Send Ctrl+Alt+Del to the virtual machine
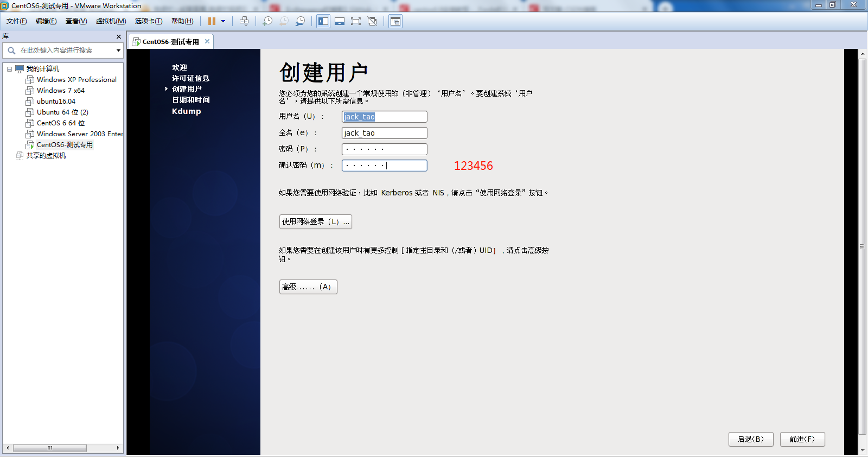The image size is (868, 457). [x=244, y=21]
